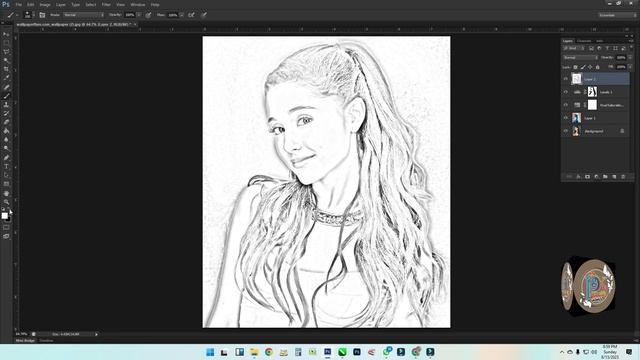Toggle lock position

pyautogui.click(x=590, y=67)
